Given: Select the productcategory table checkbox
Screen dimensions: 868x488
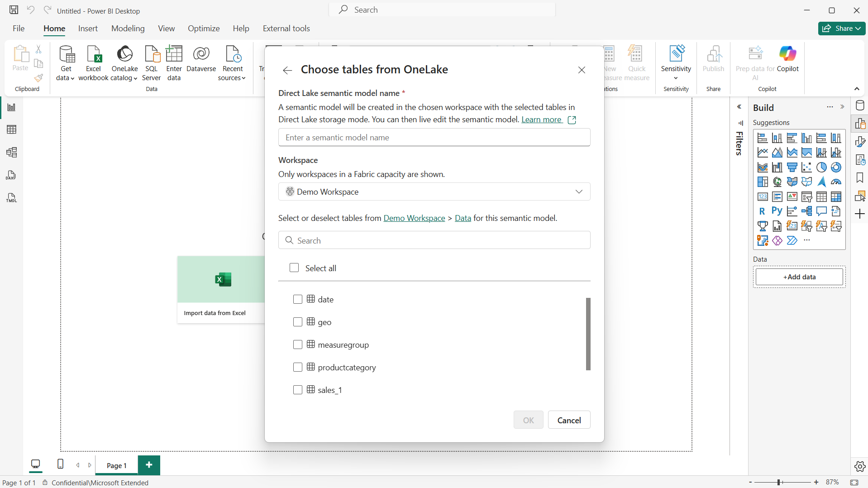Looking at the screenshot, I should [x=298, y=367].
